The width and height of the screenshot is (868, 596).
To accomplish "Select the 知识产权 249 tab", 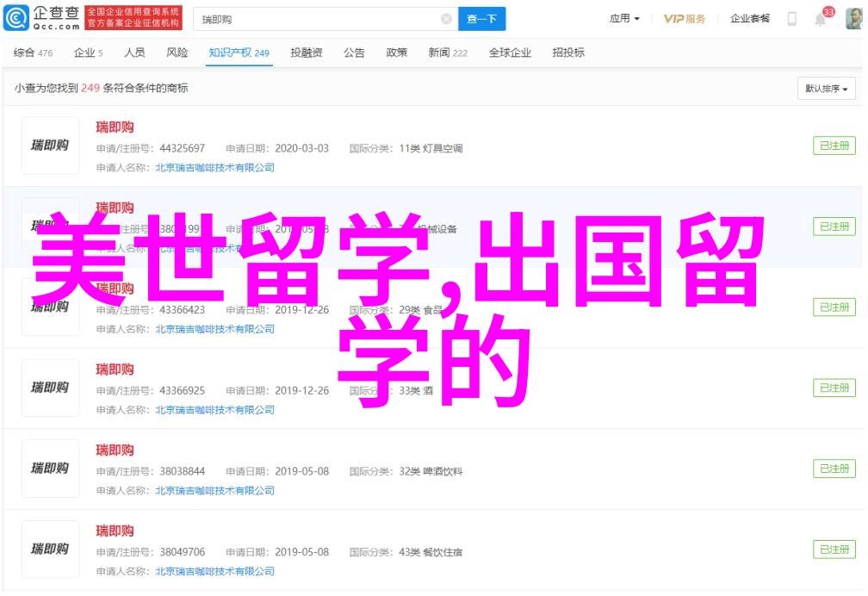I will (x=239, y=53).
